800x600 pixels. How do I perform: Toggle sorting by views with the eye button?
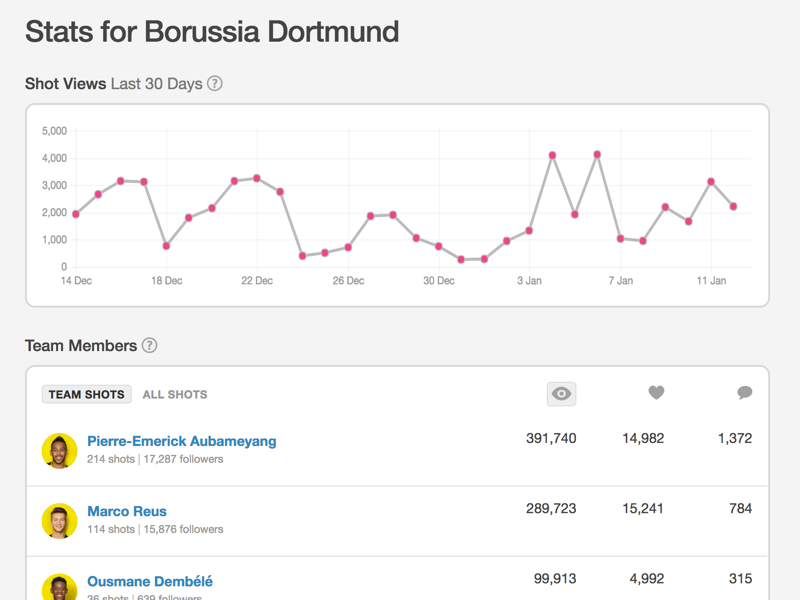click(x=560, y=394)
